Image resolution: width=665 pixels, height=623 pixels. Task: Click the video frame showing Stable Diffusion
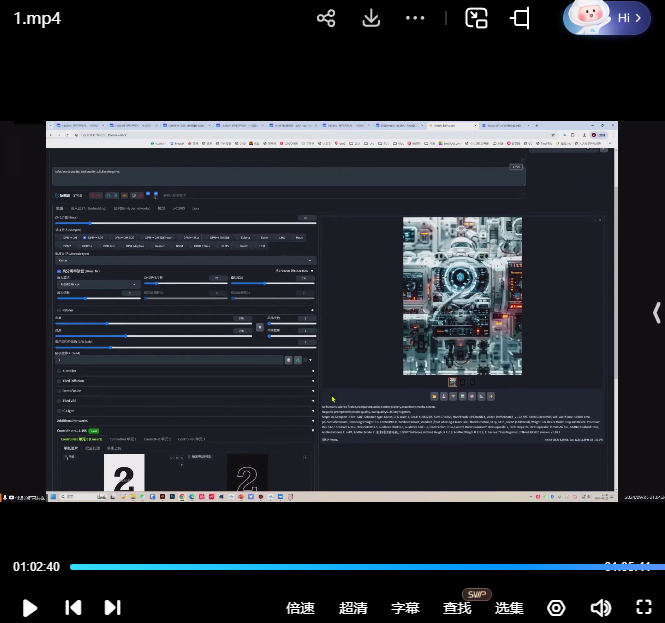(x=332, y=310)
